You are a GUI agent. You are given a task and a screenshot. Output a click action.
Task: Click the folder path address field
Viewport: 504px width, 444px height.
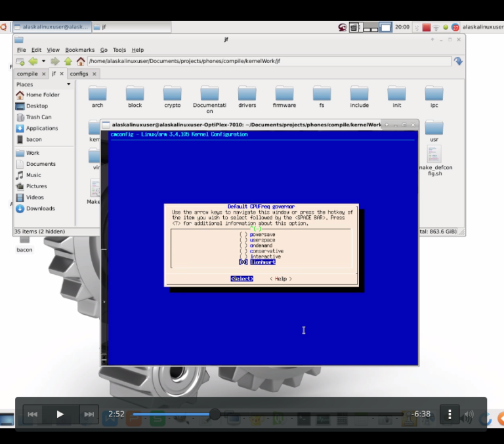pos(269,62)
